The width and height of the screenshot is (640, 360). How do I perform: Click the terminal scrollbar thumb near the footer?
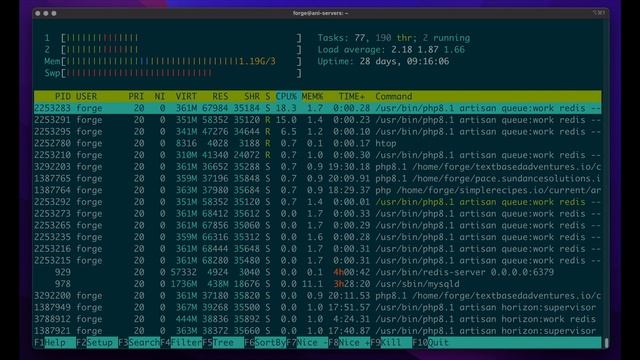click(607, 342)
